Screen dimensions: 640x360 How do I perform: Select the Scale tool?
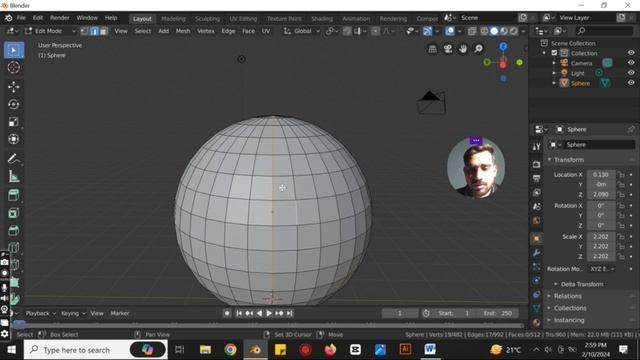(x=13, y=122)
